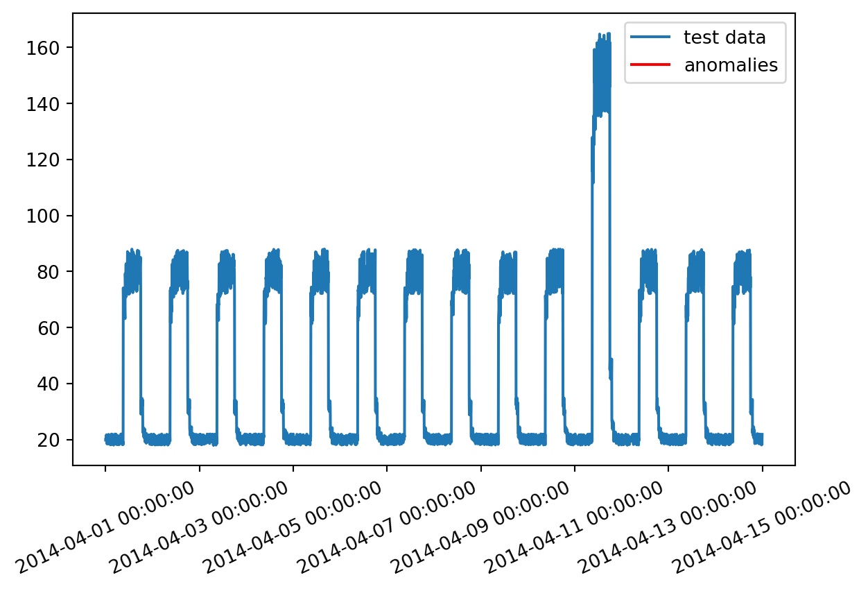Click the 'test data' legend label
The image size is (868, 591).
point(724,38)
